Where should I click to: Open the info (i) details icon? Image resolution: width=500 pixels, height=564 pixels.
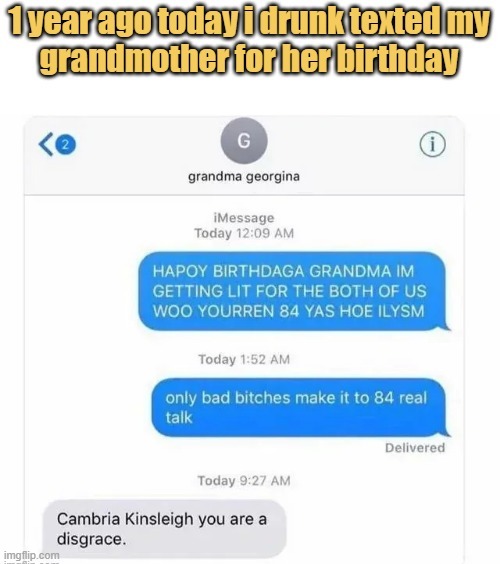[432, 144]
